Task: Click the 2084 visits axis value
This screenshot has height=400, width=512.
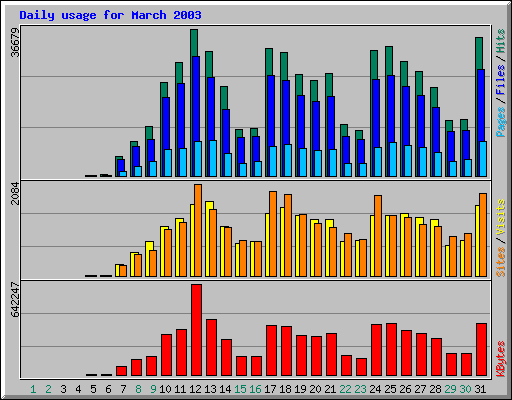Action: click(x=15, y=193)
